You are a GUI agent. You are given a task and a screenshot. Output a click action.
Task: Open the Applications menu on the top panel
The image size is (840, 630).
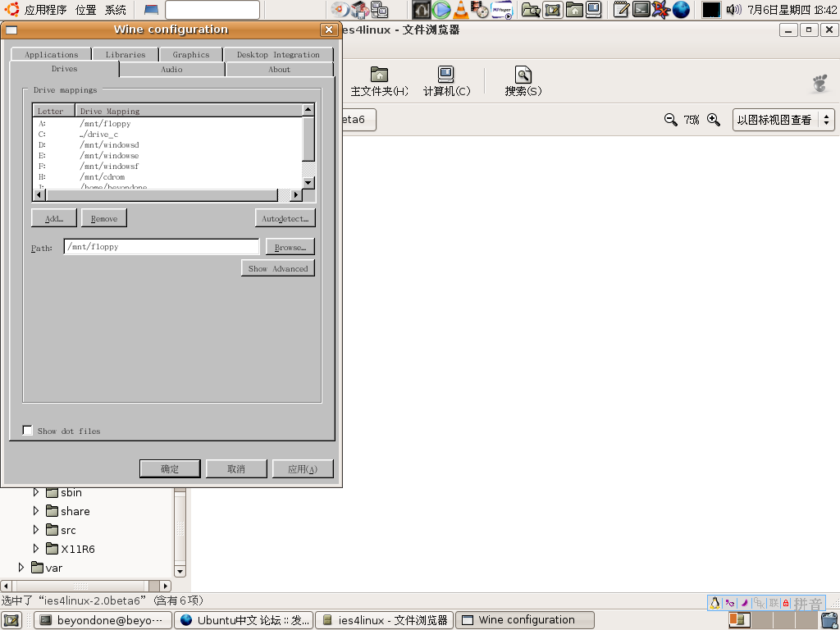[x=46, y=10]
